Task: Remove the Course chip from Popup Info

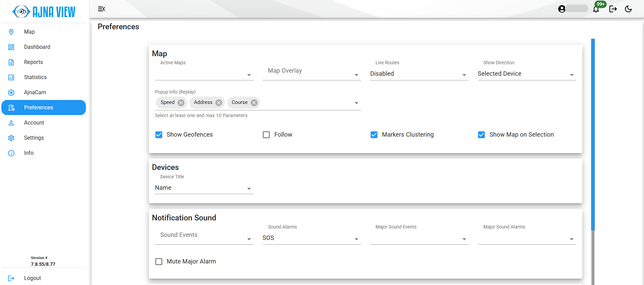Action: click(x=254, y=103)
